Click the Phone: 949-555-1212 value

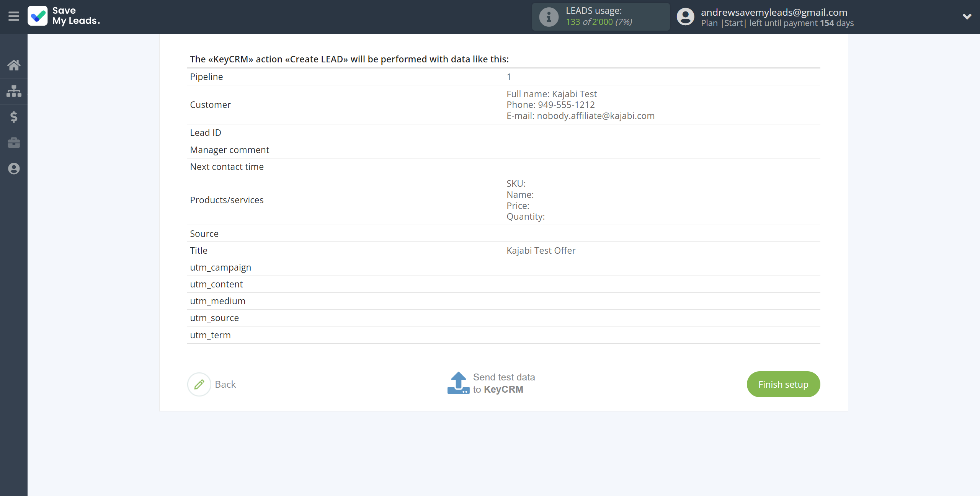click(x=550, y=104)
